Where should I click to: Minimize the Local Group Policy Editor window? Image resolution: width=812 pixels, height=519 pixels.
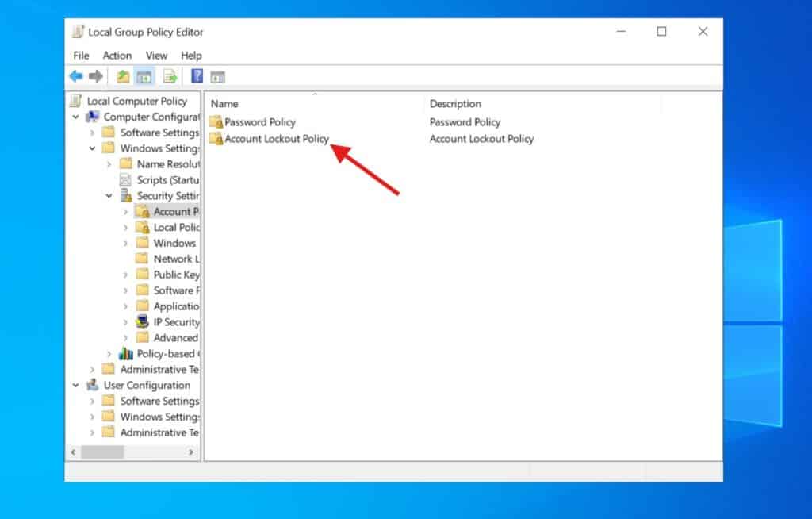[x=621, y=32]
